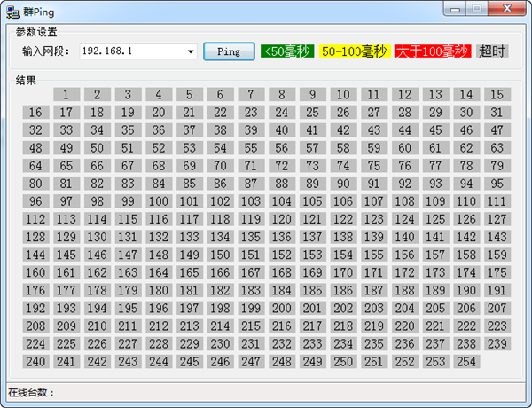The width and height of the screenshot is (532, 408).
Task: Select host cell number 1
Action: [66, 95]
